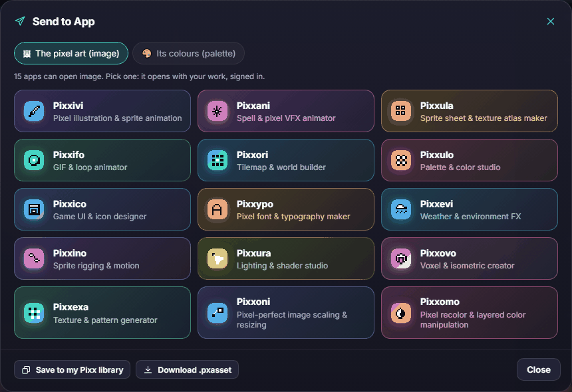Image resolution: width=572 pixels, height=392 pixels.
Task: Open 'Texture & pattern generator' description
Action: [106, 320]
